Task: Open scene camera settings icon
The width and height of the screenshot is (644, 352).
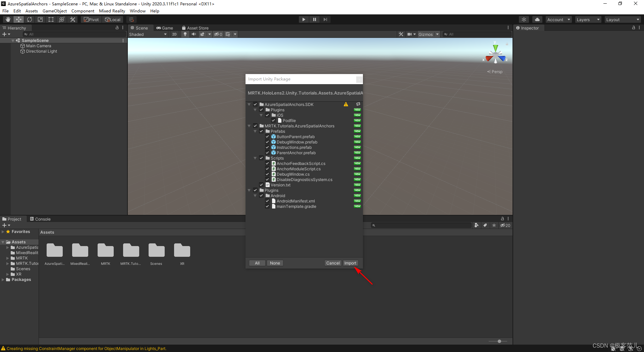Action: pyautogui.click(x=410, y=34)
